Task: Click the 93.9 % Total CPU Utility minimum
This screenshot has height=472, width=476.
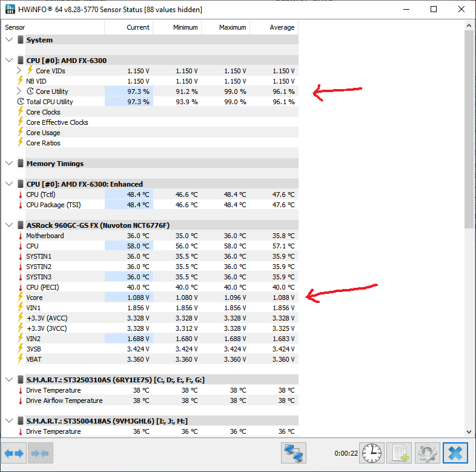Action: click(x=187, y=102)
